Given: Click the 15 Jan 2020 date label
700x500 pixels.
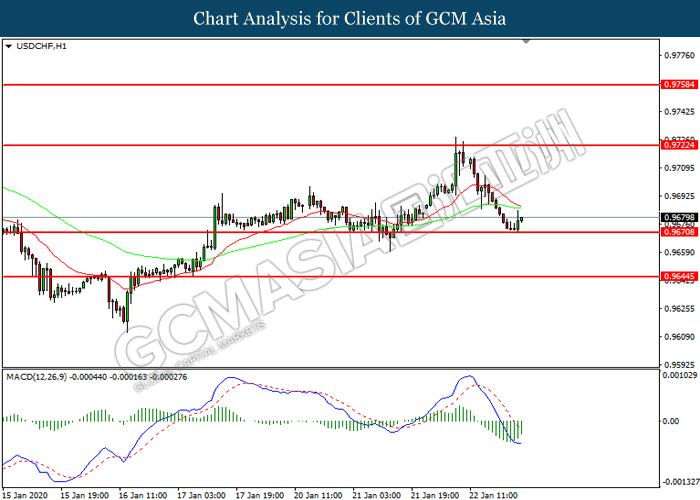Looking at the screenshot, I should tap(25, 495).
